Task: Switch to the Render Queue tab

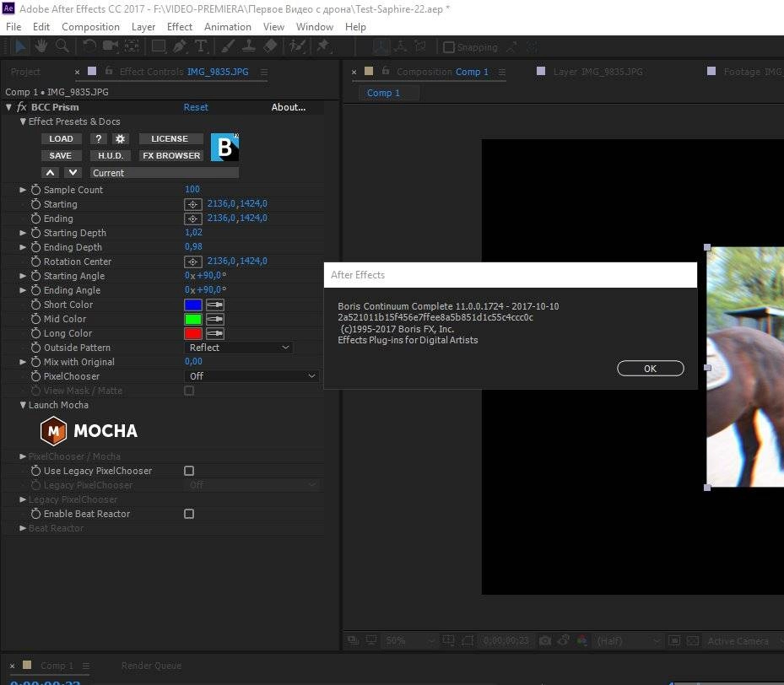Action: [x=152, y=666]
